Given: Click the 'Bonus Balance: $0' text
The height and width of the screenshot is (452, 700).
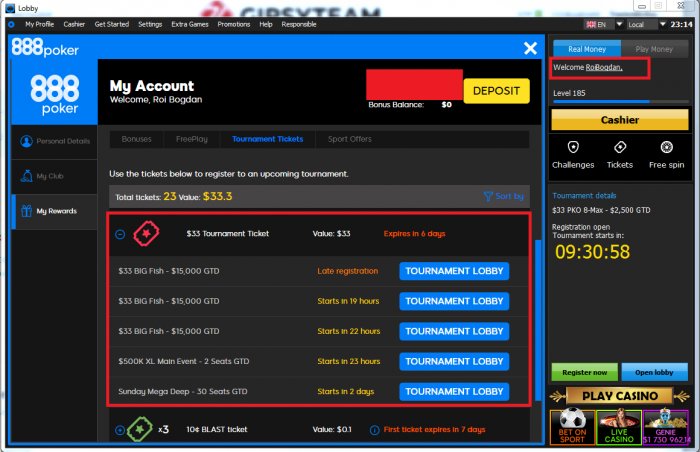Looking at the screenshot, I should point(410,105).
